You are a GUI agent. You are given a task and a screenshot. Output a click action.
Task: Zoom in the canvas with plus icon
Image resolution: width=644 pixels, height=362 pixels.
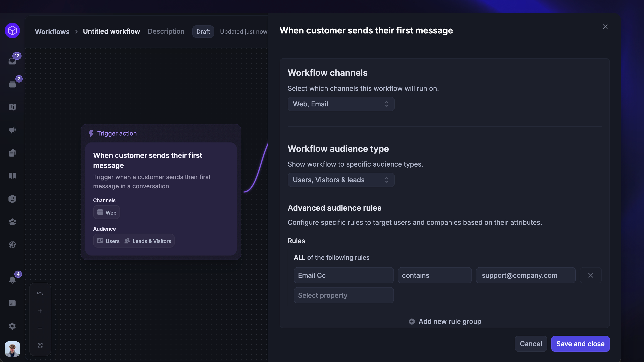40,311
